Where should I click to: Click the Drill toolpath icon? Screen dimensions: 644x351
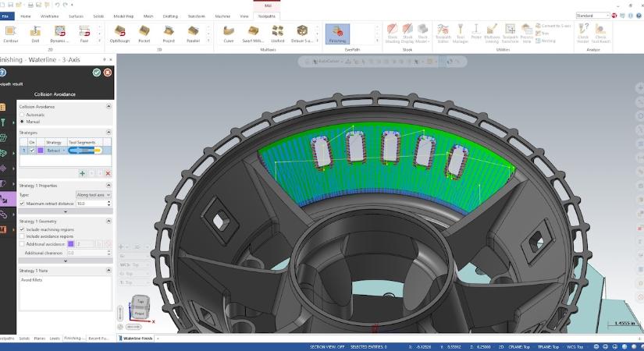(x=36, y=32)
